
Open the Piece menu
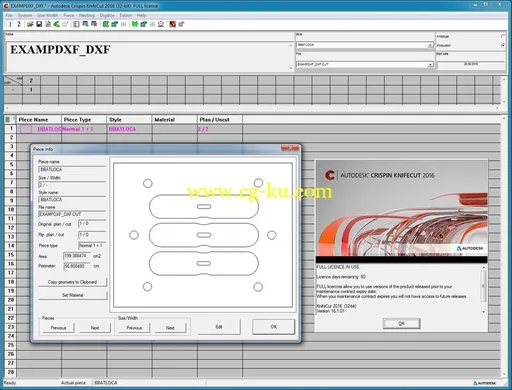(x=69, y=15)
